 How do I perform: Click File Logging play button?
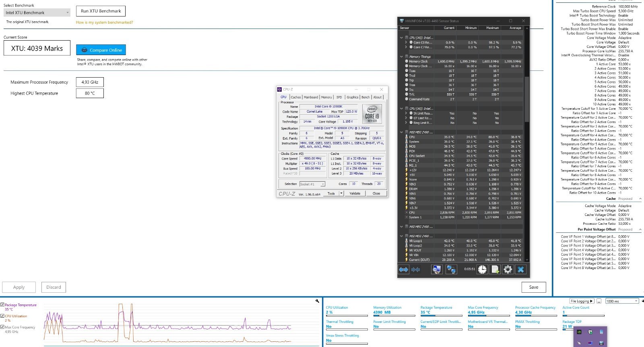click(582, 301)
